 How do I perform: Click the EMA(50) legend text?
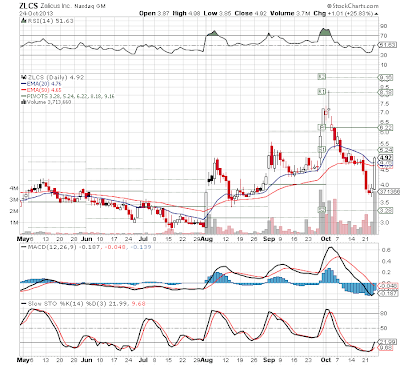(44, 90)
